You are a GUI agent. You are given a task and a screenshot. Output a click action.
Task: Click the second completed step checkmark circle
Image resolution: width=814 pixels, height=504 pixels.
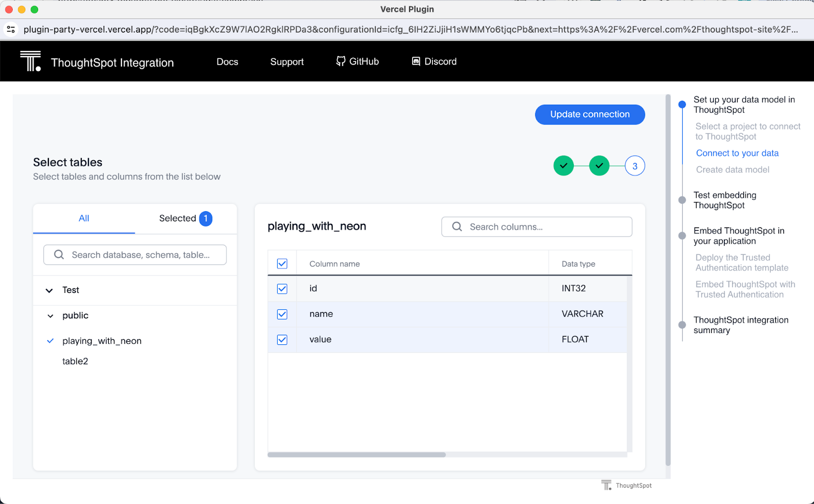599,166
